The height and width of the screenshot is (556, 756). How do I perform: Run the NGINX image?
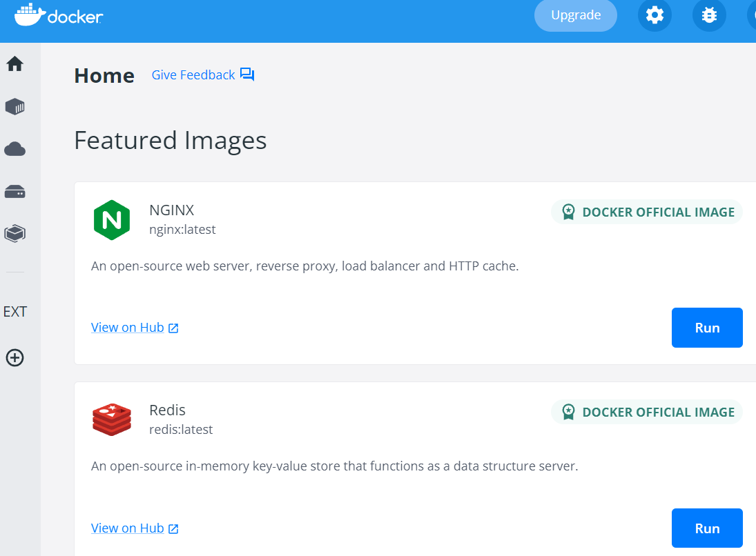tap(707, 328)
